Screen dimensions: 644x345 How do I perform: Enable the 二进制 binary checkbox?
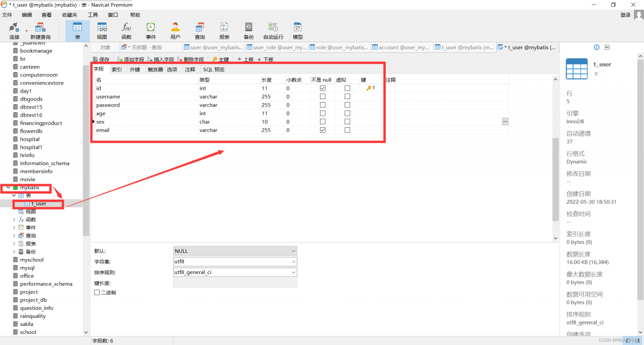click(x=97, y=292)
